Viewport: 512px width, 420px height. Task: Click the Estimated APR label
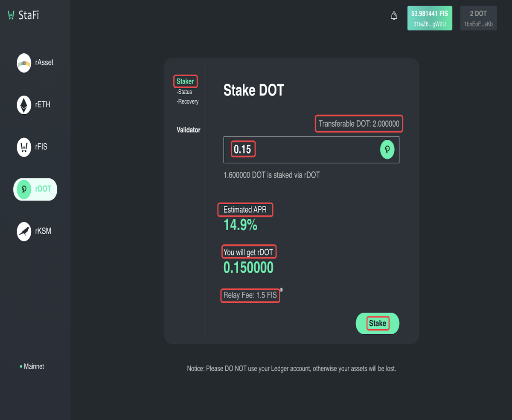point(245,210)
